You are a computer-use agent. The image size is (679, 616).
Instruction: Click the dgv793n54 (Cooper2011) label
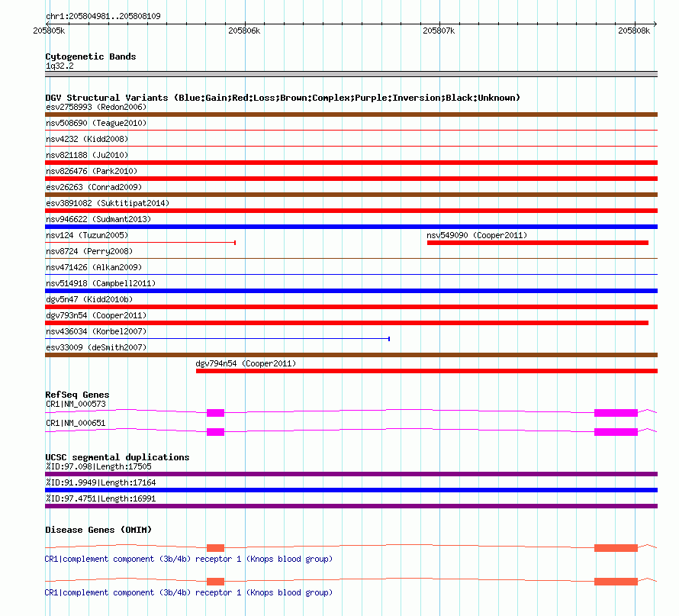point(96,315)
